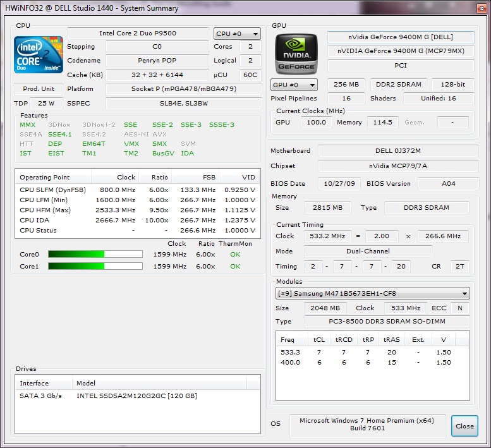Image resolution: width=491 pixels, height=448 pixels.
Task: Click the tRAS column header
Action: 391,340
